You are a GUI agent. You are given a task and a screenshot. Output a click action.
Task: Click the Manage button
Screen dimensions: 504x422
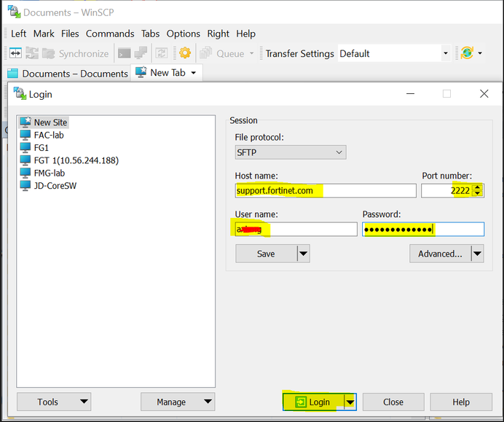[178, 402]
